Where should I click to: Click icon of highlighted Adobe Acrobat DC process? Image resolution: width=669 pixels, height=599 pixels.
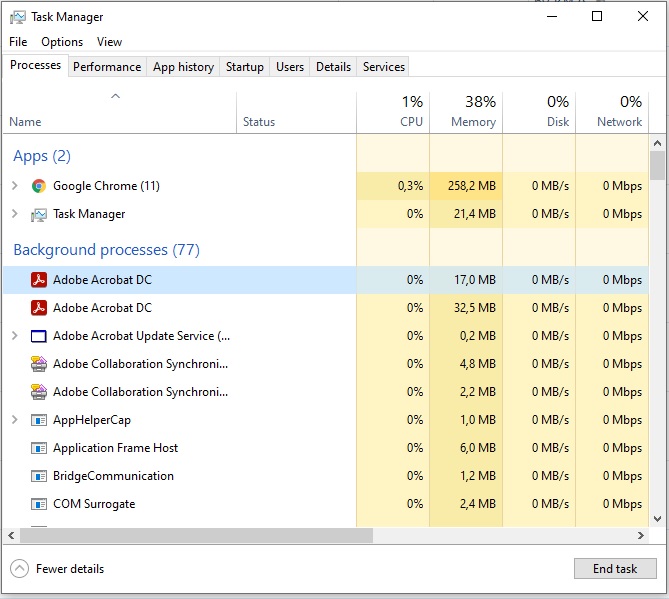click(39, 280)
